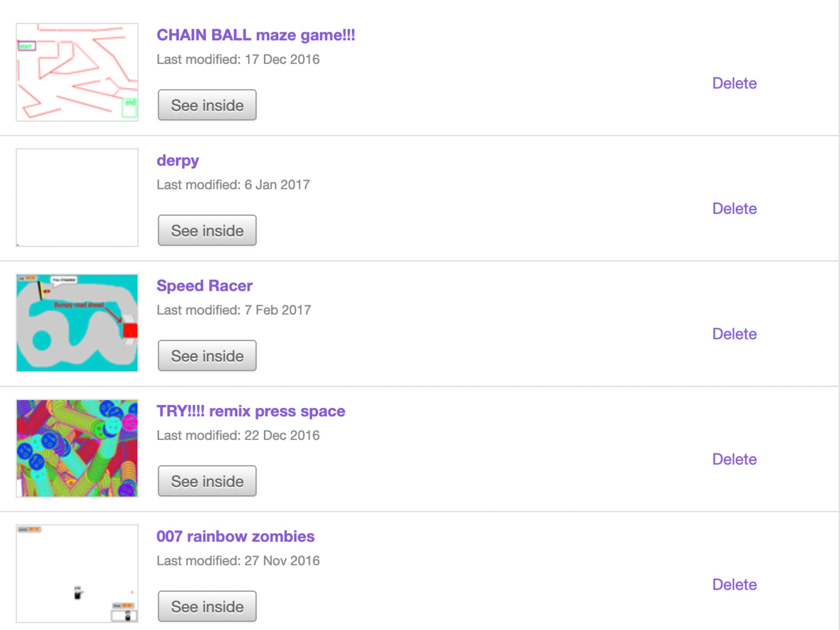The height and width of the screenshot is (630, 840).
Task: Open the derpy project link
Action: click(x=178, y=160)
